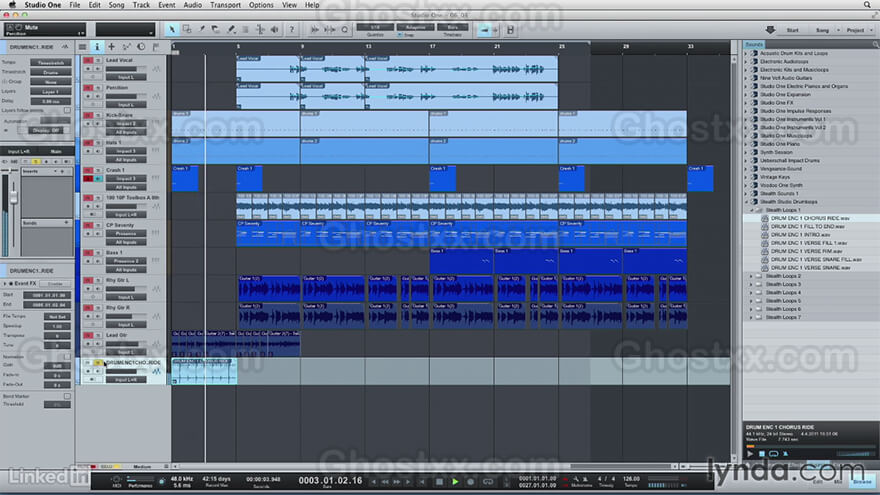
Task: Click the save disk icon in toolbar
Action: pyautogui.click(x=510, y=30)
